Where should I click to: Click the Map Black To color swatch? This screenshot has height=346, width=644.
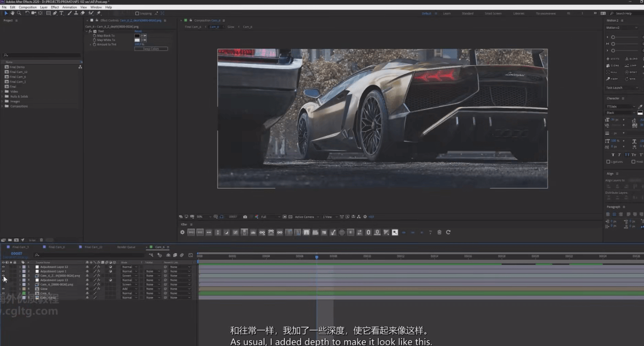(x=137, y=35)
